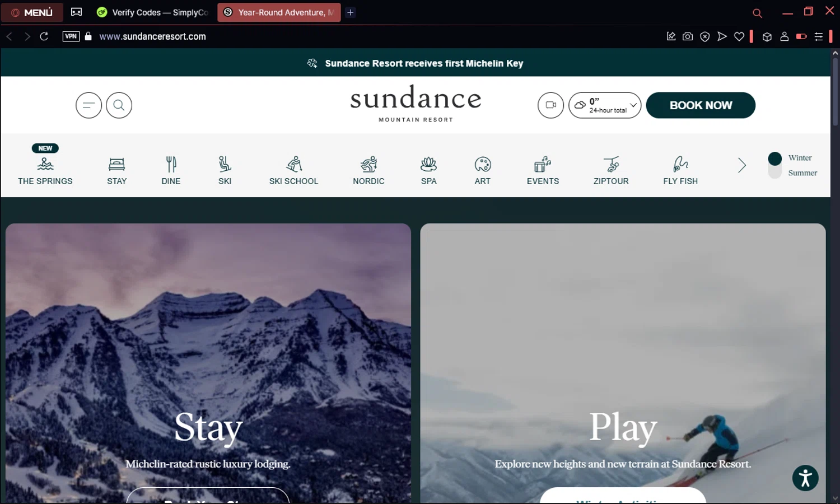
Task: Select the Nordic navigation icon
Action: point(368,164)
